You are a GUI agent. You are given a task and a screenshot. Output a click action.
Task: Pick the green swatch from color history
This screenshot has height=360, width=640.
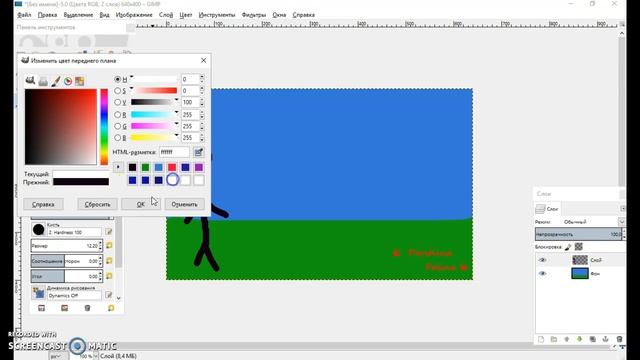[145, 167]
